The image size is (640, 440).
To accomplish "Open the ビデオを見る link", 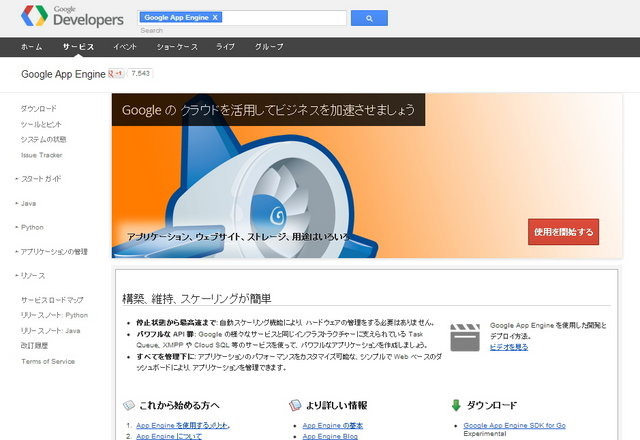I will click(509, 347).
